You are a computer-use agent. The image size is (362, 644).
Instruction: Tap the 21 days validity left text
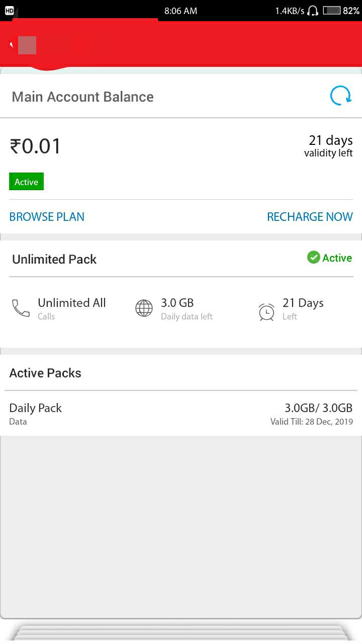click(x=328, y=146)
